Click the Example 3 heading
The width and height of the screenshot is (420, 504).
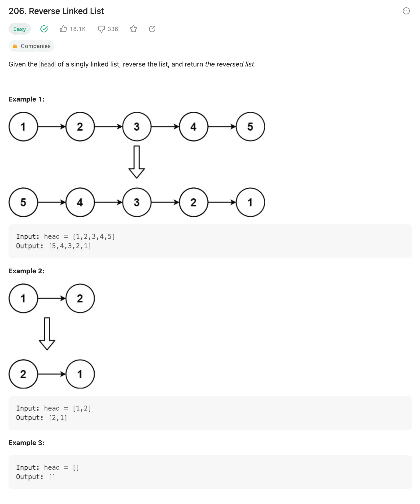(x=26, y=442)
